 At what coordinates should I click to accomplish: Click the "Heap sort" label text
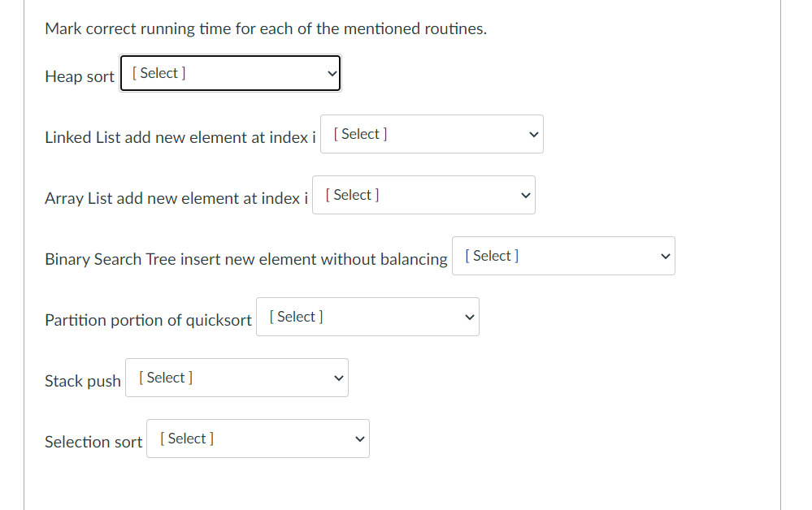[x=80, y=76]
